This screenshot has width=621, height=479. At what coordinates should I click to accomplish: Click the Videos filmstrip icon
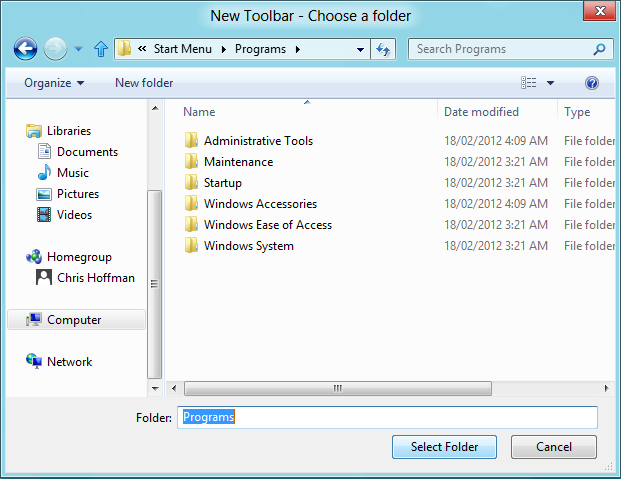coord(44,215)
